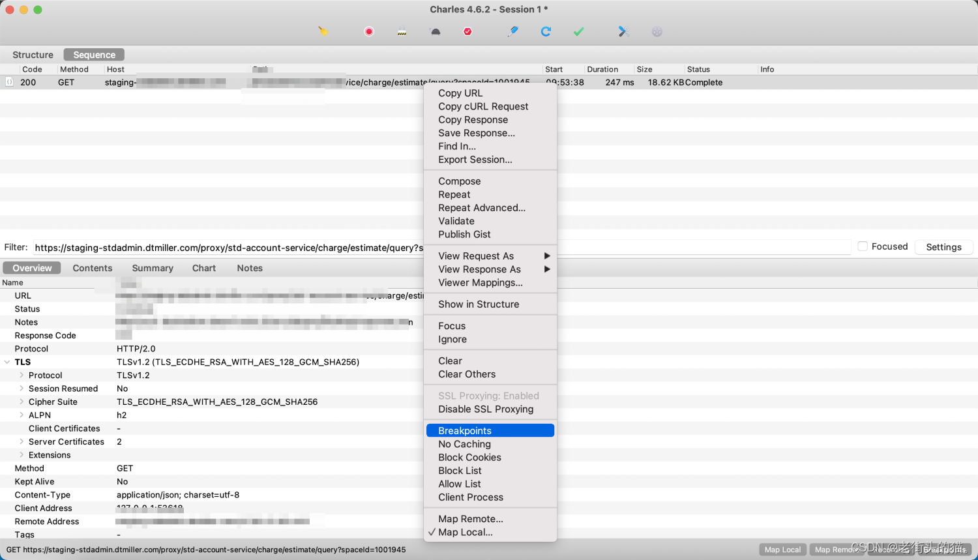This screenshot has height=560, width=978.
Task: Open Settings with the gear toolbar icon
Action: click(x=657, y=31)
